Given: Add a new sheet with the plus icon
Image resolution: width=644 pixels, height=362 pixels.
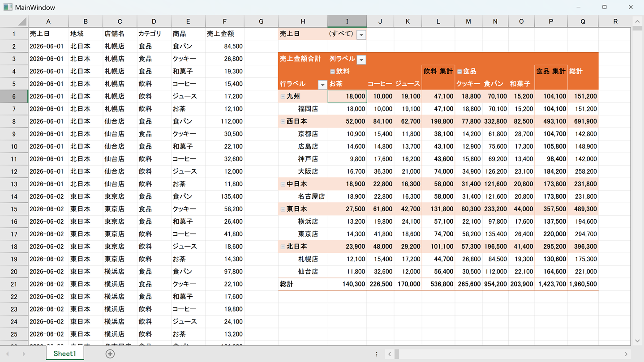Looking at the screenshot, I should (110, 354).
